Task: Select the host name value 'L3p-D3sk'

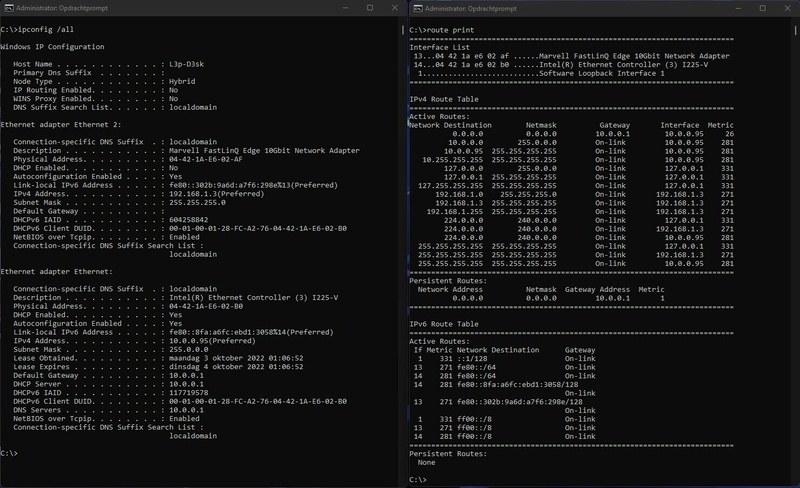Action: (187, 64)
